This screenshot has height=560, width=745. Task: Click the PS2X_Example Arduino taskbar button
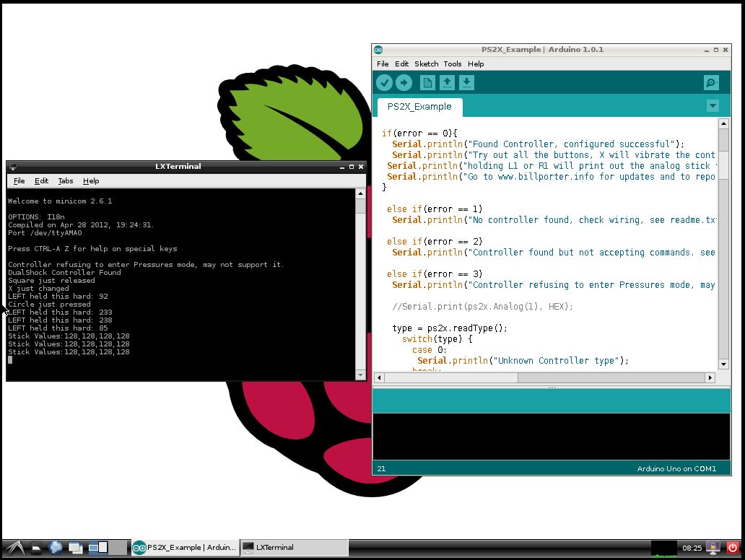[184, 548]
